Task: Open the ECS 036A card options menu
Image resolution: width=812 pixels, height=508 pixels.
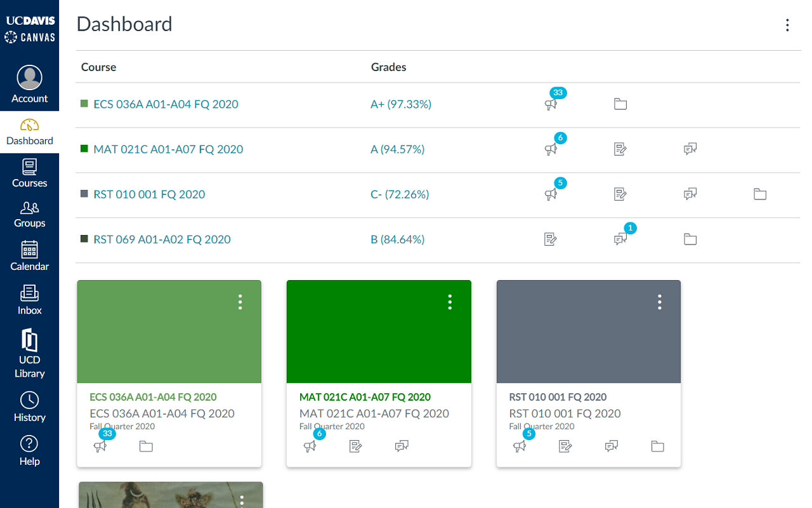Action: pyautogui.click(x=240, y=302)
